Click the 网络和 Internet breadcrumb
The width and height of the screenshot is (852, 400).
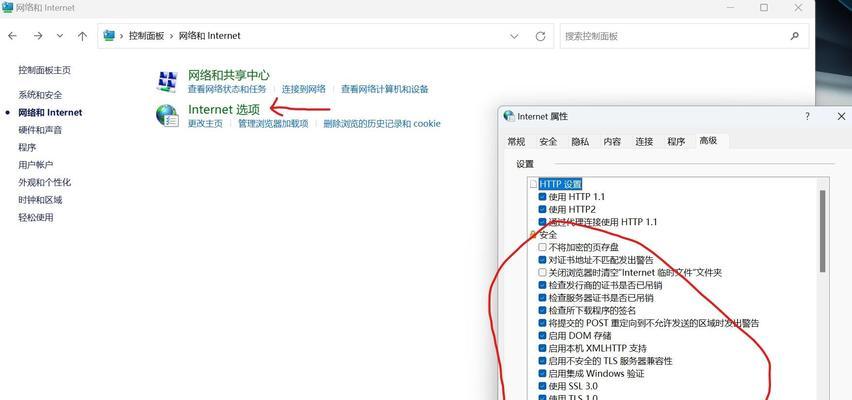[209, 36]
